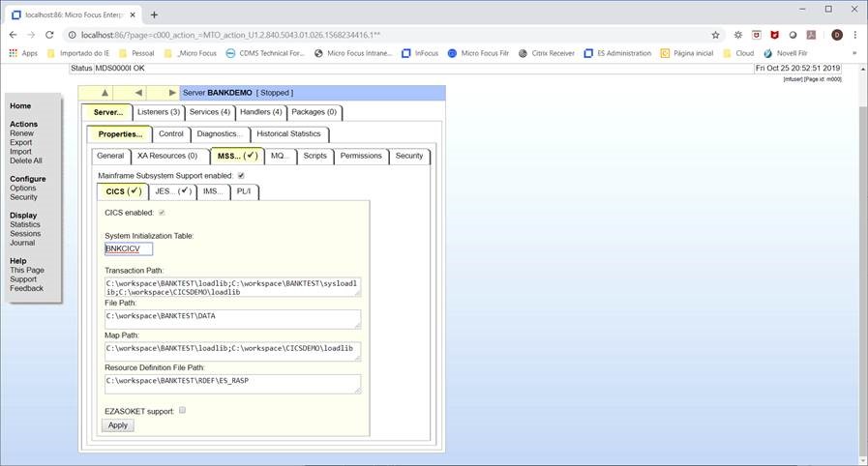Image resolution: width=868 pixels, height=466 pixels.
Task: Click the Home sidebar link
Action: pos(20,105)
